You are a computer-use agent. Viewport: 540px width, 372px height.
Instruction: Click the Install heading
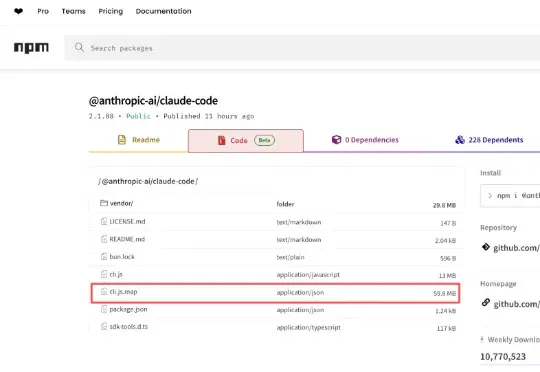pyautogui.click(x=490, y=173)
